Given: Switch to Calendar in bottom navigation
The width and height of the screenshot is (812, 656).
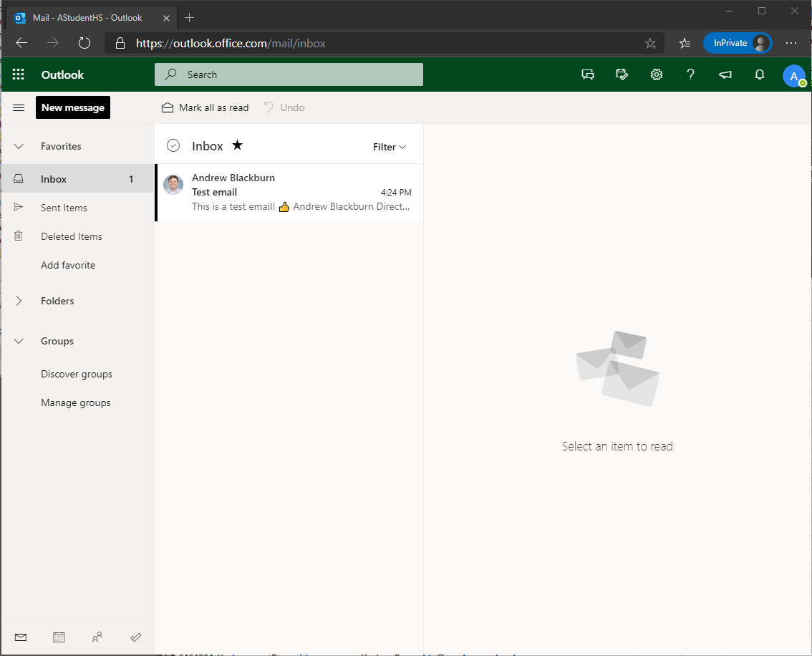Looking at the screenshot, I should (59, 637).
